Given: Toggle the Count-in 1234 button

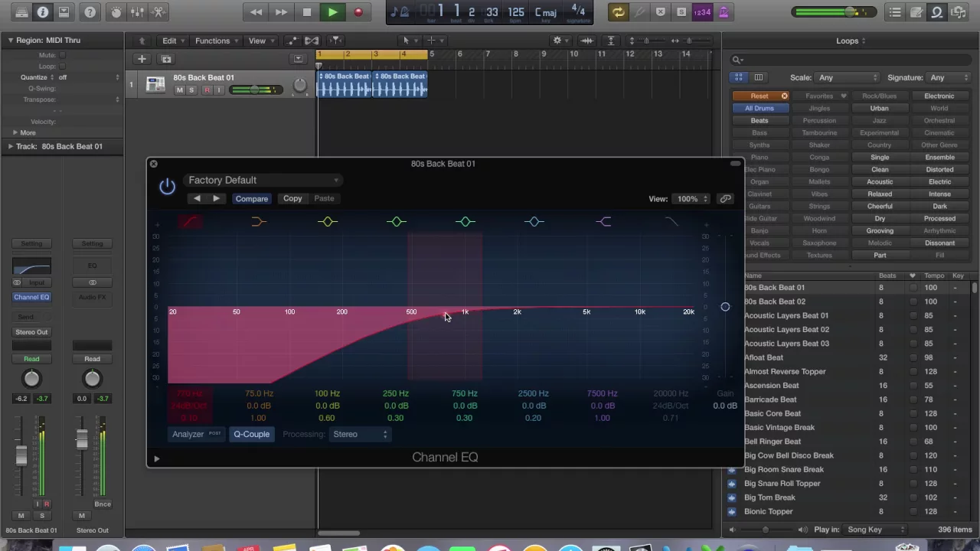Looking at the screenshot, I should [702, 12].
